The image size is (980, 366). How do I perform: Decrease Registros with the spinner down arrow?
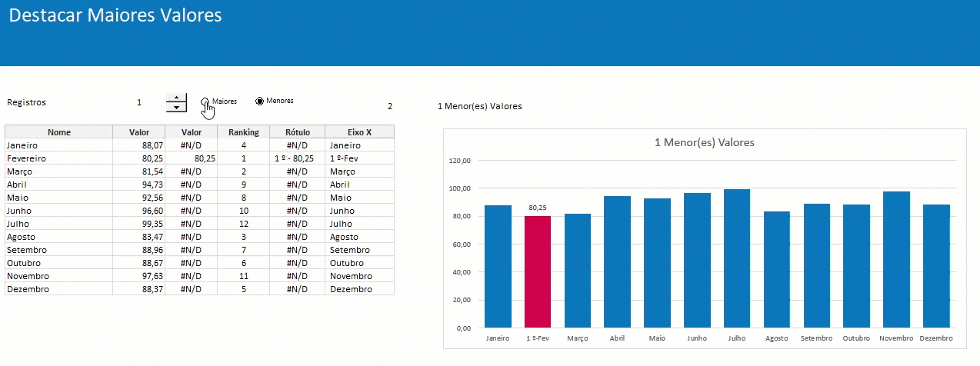[177, 107]
